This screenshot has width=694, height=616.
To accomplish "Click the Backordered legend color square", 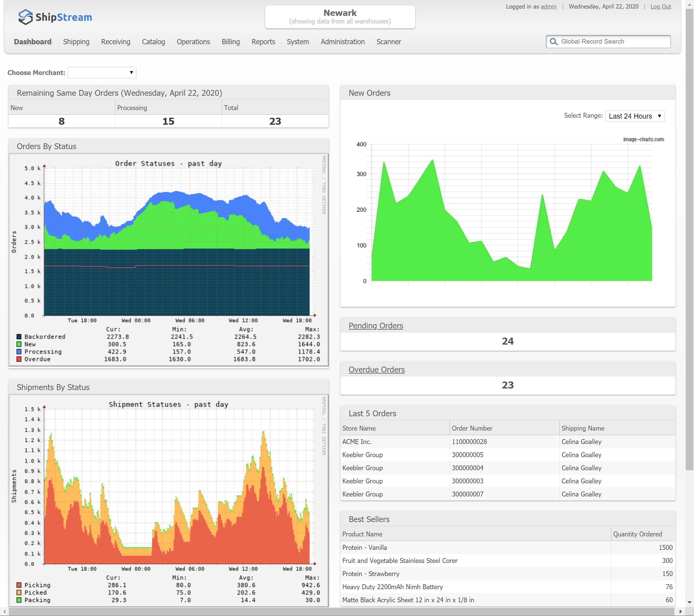I will (19, 337).
